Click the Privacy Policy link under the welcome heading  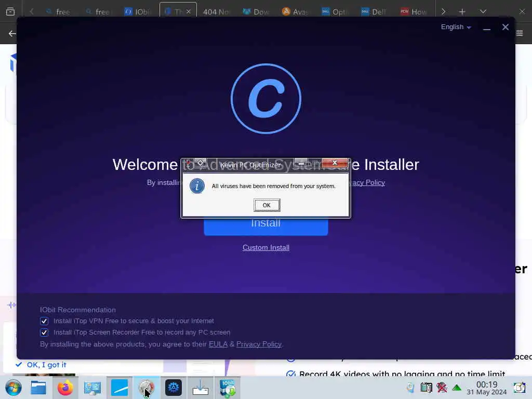[368, 182]
